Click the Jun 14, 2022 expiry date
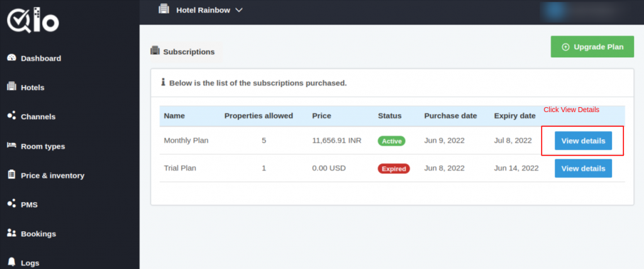Viewport: 644px width, 269px height. (516, 168)
